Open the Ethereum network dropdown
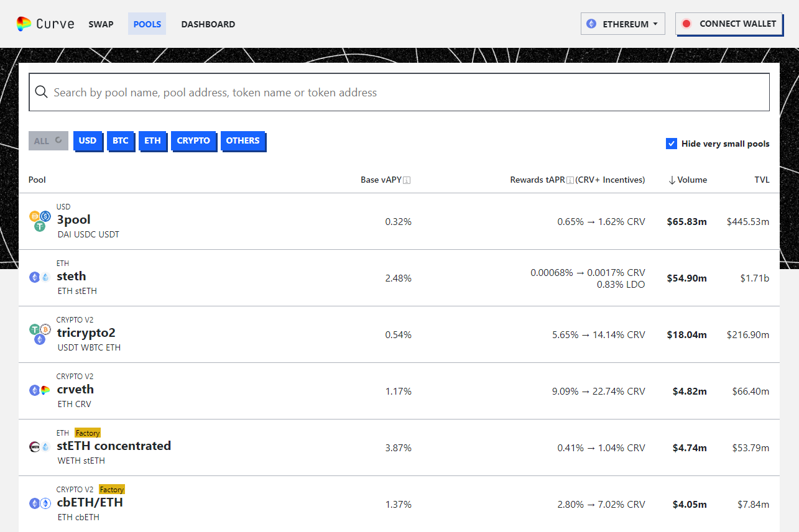 pyautogui.click(x=622, y=24)
